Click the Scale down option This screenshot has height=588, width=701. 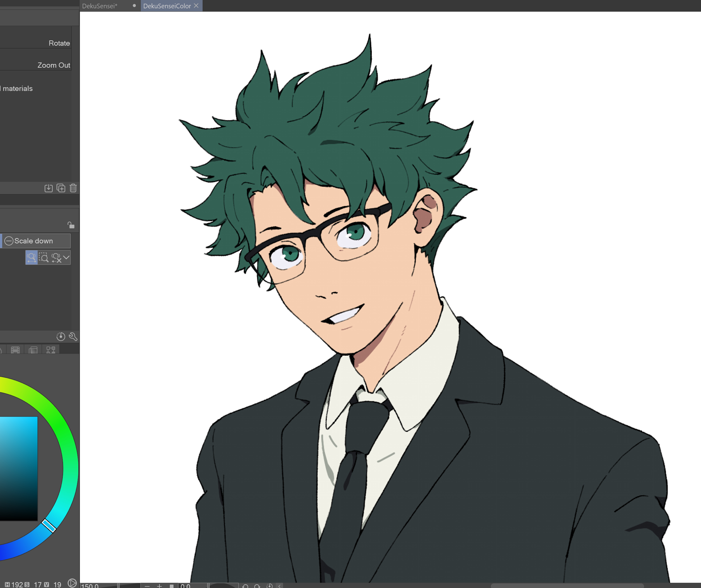pyautogui.click(x=34, y=241)
